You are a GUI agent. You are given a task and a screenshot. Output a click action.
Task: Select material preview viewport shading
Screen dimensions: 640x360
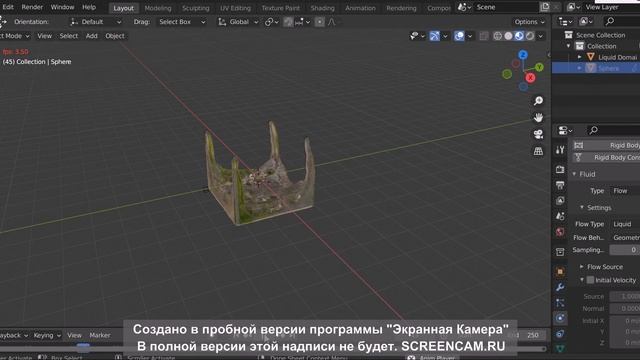[519, 36]
